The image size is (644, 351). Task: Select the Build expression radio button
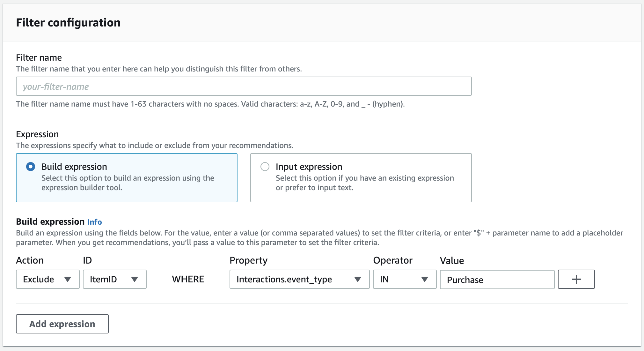[31, 167]
